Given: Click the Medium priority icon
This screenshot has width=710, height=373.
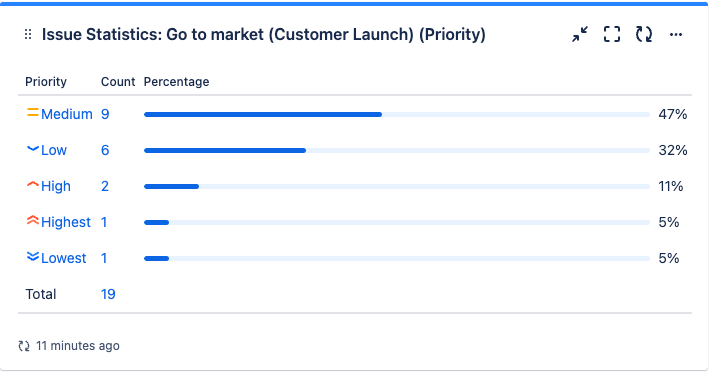Looking at the screenshot, I should click(33, 113).
